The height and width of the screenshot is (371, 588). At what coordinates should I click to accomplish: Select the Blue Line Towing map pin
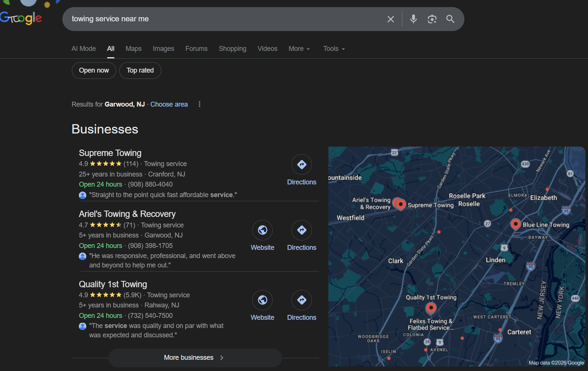coord(516,224)
